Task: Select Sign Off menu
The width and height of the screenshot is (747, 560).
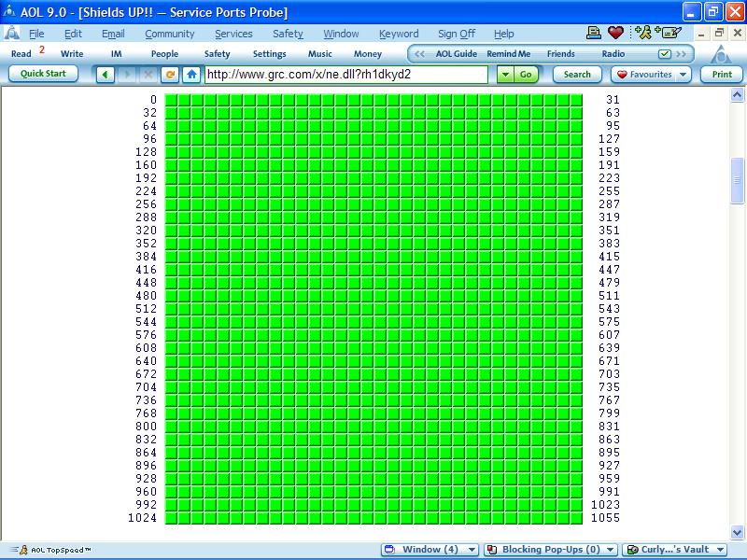Action: pyautogui.click(x=457, y=34)
